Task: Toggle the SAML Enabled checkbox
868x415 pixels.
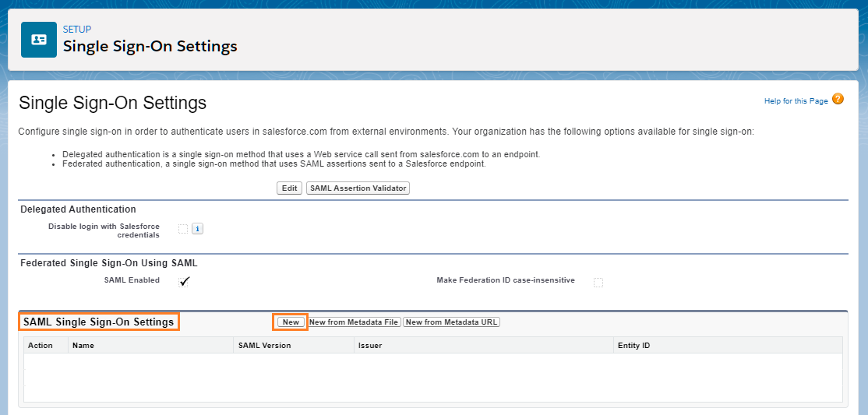Action: click(184, 282)
